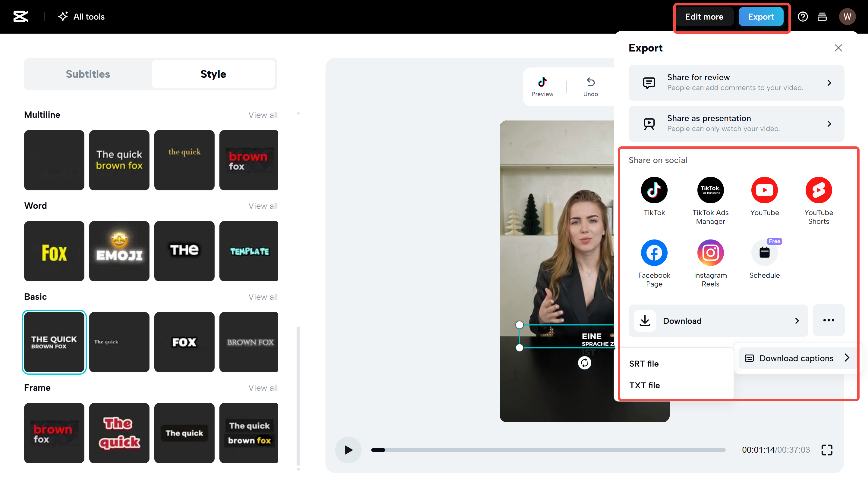Image resolution: width=868 pixels, height=497 pixels.
Task: Open the help menu
Action: coord(803,16)
